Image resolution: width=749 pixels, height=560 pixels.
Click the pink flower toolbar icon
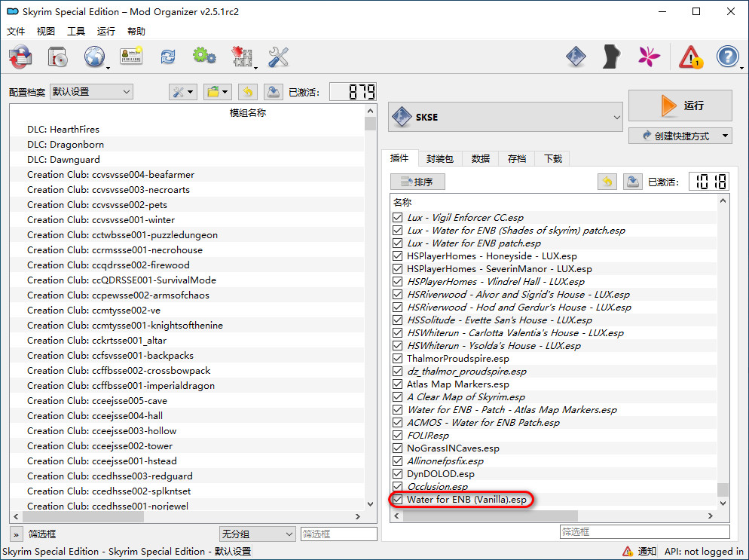pyautogui.click(x=650, y=57)
